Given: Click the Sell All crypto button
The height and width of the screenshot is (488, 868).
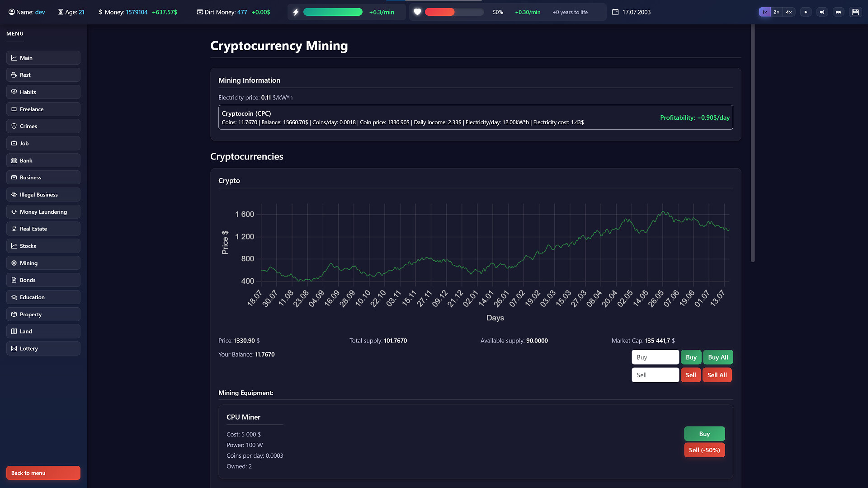Looking at the screenshot, I should pos(717,375).
